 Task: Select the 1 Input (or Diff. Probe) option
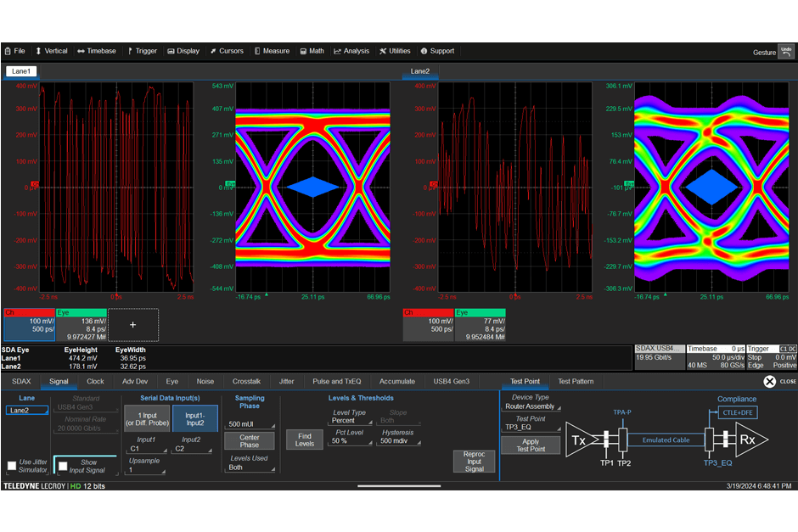pos(147,418)
